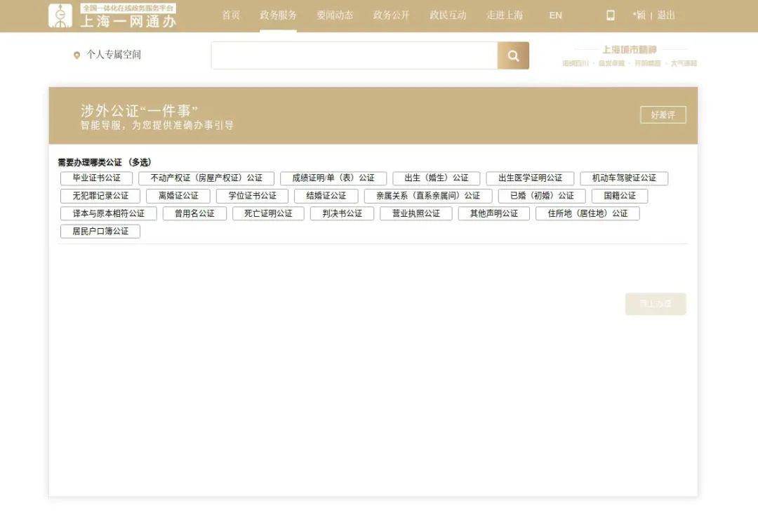Screen dimensions: 758x532
Task: Click the 好差评 rating button
Action: pos(663,115)
